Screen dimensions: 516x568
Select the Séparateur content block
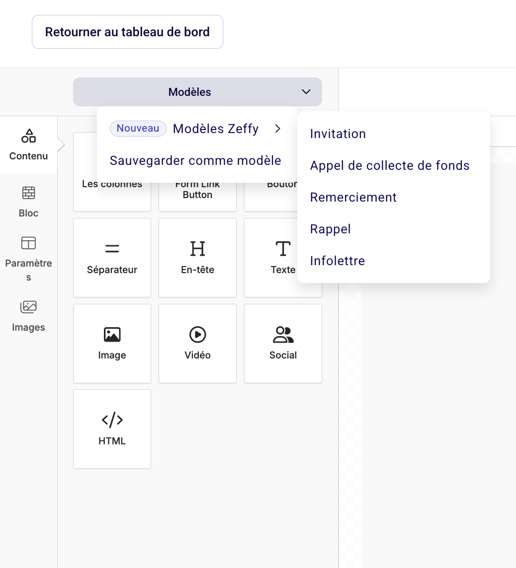pyautogui.click(x=112, y=258)
